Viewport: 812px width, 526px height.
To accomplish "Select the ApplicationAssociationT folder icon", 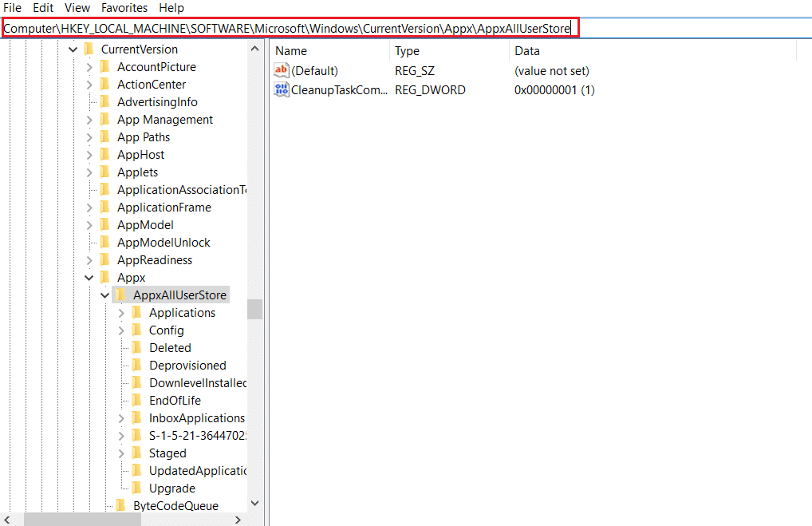I will pos(105,190).
